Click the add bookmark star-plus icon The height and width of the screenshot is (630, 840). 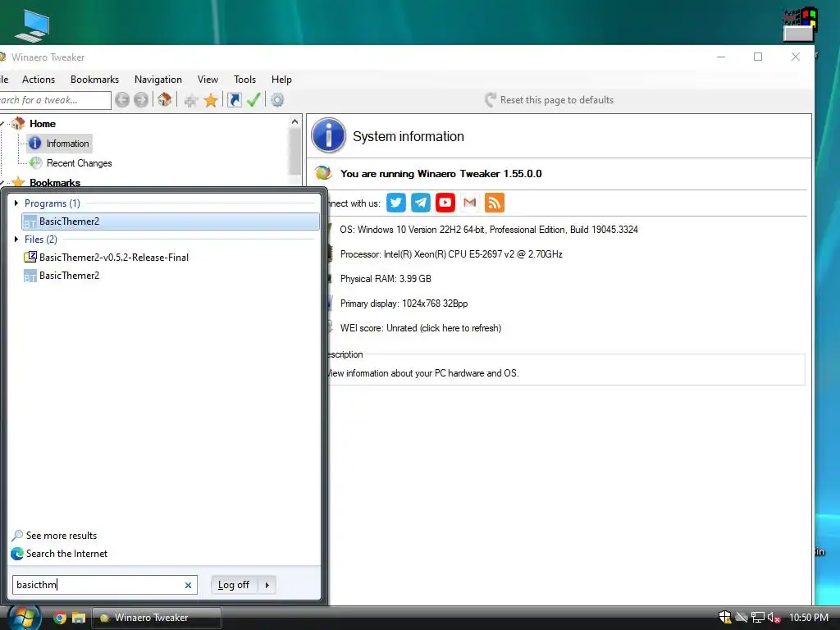(x=190, y=100)
